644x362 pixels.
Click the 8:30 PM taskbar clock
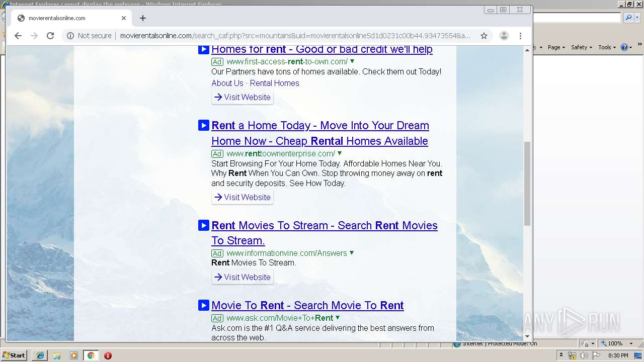click(618, 355)
